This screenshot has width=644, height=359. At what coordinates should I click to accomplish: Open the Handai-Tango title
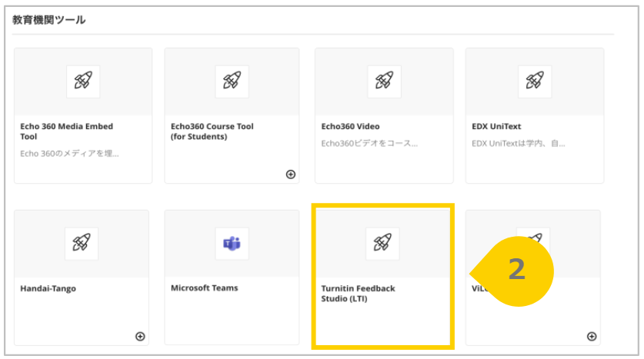(48, 288)
